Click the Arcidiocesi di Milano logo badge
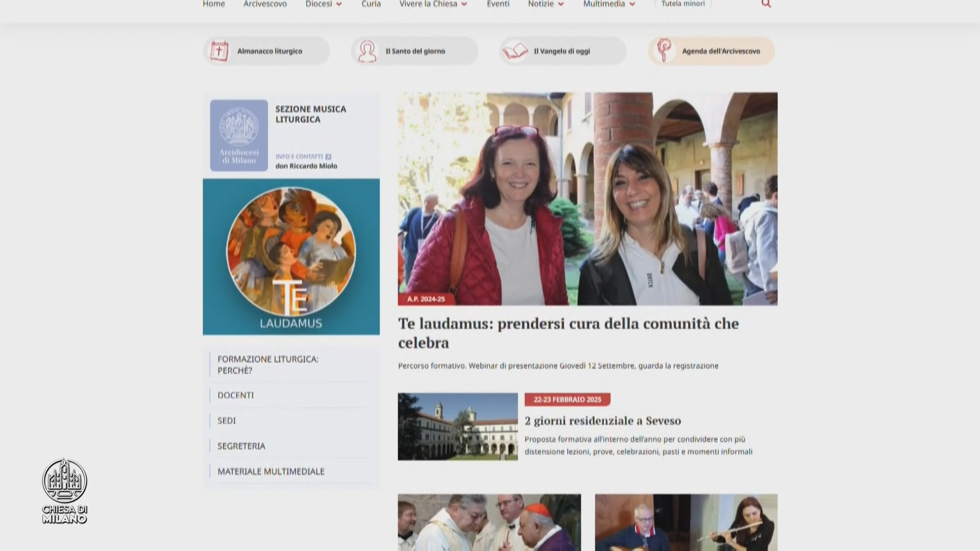The width and height of the screenshot is (980, 551). tap(239, 135)
